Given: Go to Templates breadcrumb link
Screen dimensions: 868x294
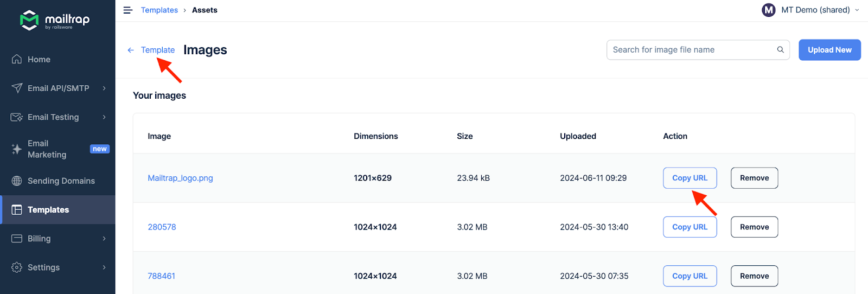Looking at the screenshot, I should point(159,10).
